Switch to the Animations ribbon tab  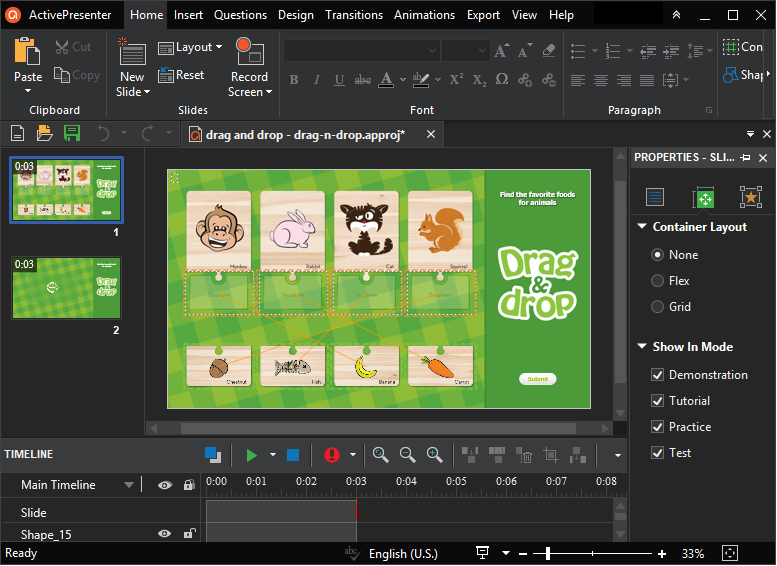click(425, 15)
